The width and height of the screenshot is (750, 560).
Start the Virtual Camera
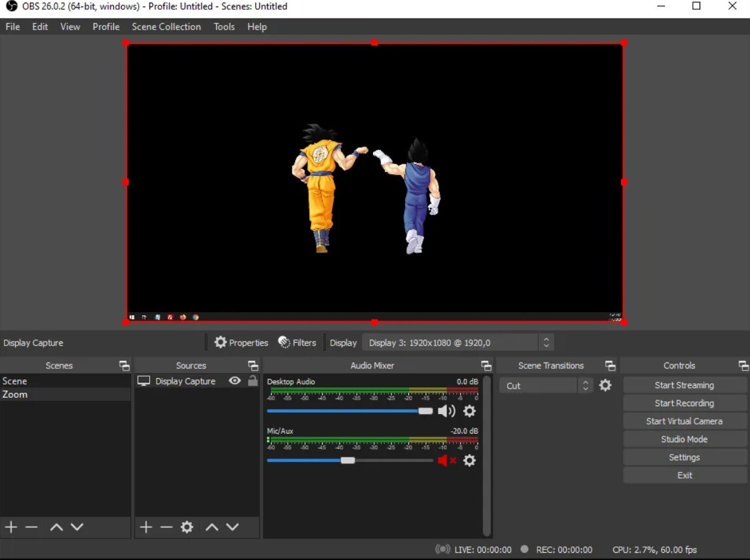[685, 421]
